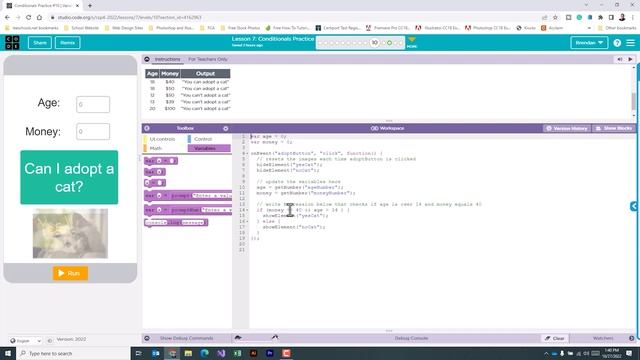This screenshot has height=360, width=640.
Task: Go to browser home icon
Action: (x=39, y=18)
